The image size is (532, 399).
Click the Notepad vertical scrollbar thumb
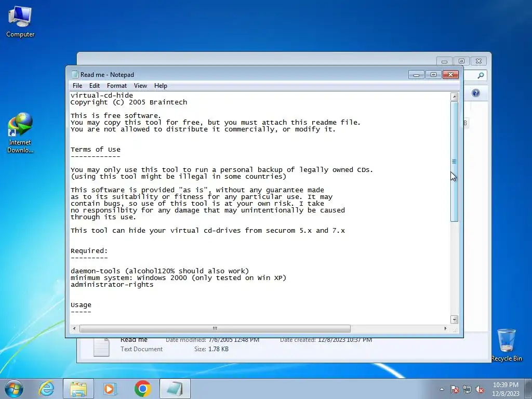coord(454,162)
